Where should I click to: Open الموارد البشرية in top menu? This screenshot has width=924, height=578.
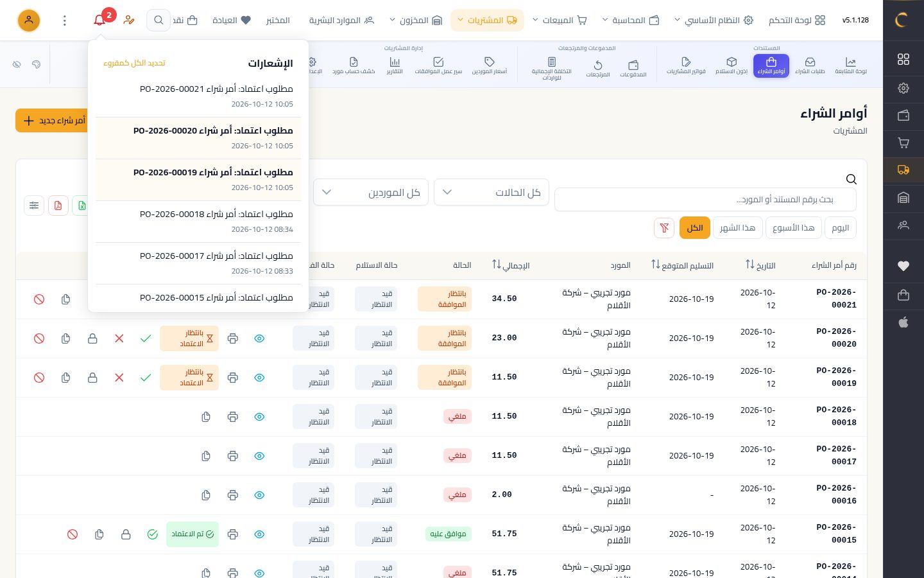point(341,21)
